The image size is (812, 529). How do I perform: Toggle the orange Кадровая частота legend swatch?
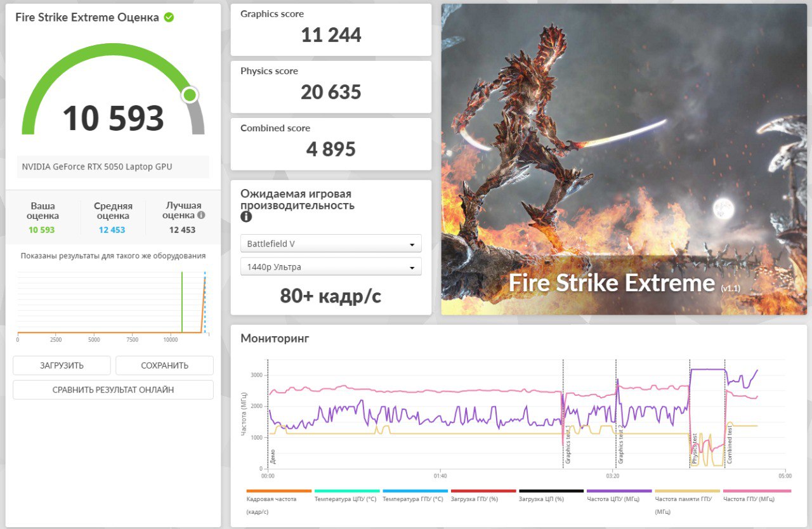click(279, 491)
